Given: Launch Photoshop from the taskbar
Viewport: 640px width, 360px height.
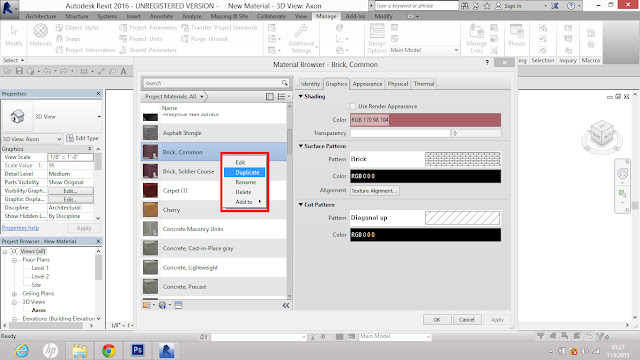Looking at the screenshot, I should tap(138, 350).
